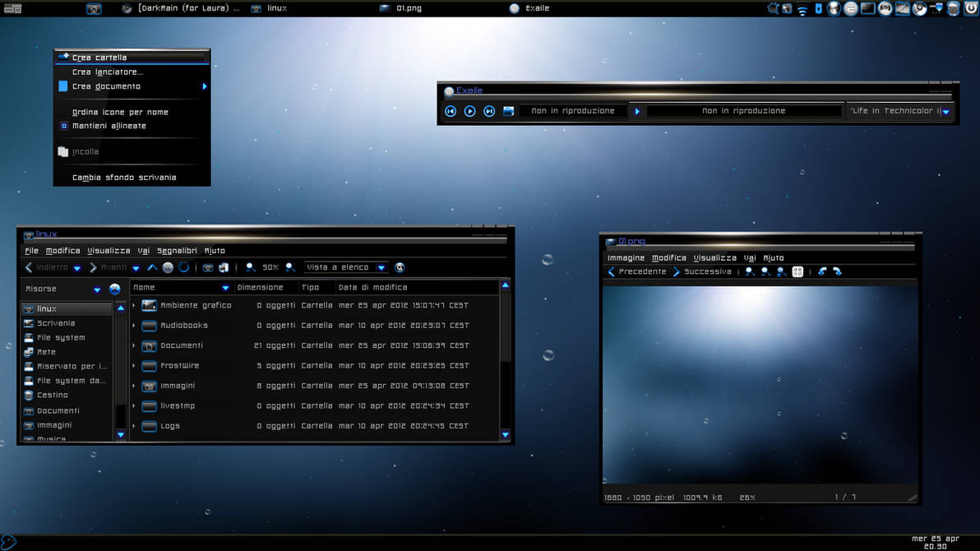The image size is (980, 551).
Task: Open home folder icon in file manager toolbar
Action: (208, 267)
